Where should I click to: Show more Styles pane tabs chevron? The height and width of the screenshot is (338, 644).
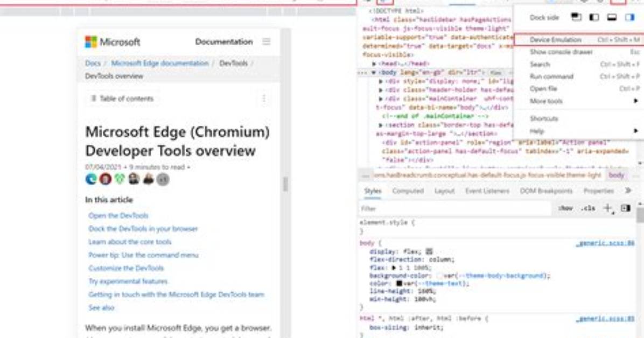[x=628, y=191]
